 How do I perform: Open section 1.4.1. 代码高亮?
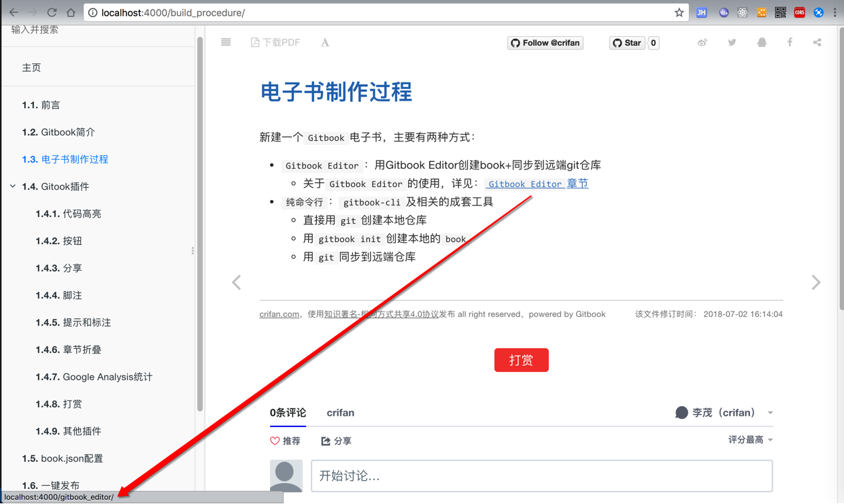click(68, 214)
